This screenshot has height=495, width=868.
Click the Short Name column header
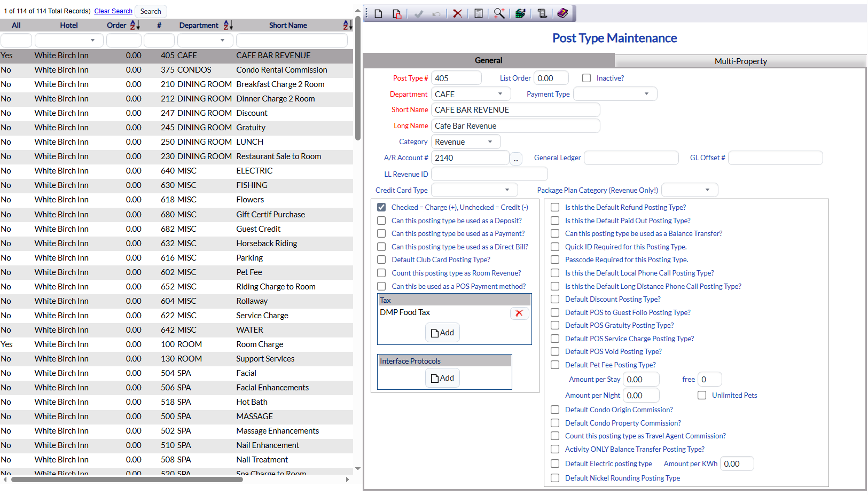pyautogui.click(x=288, y=25)
